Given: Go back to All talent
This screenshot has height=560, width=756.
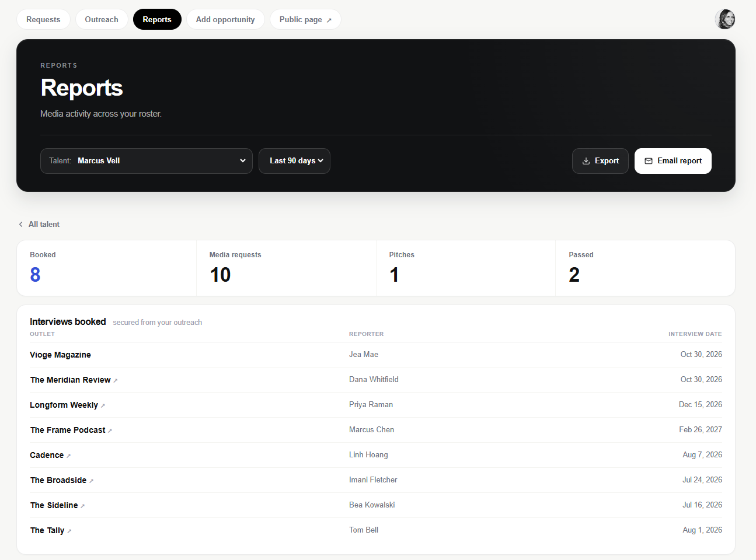Looking at the screenshot, I should click(39, 224).
